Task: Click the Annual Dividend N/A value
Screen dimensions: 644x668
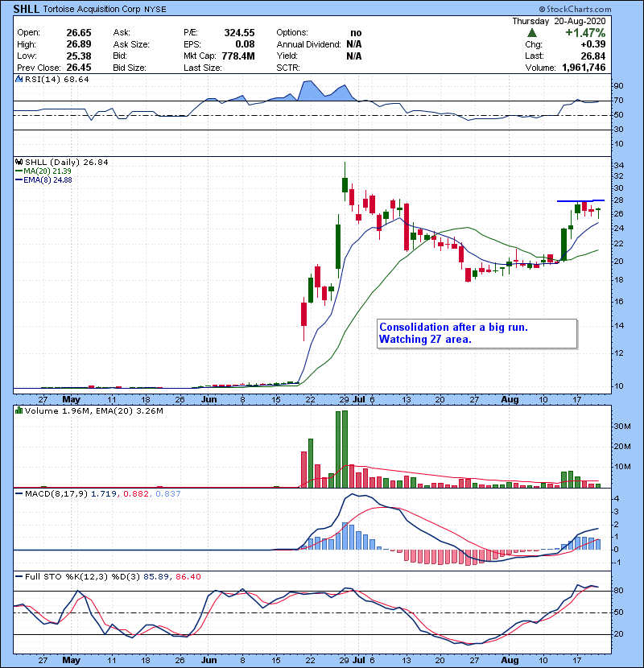Action: [x=353, y=44]
